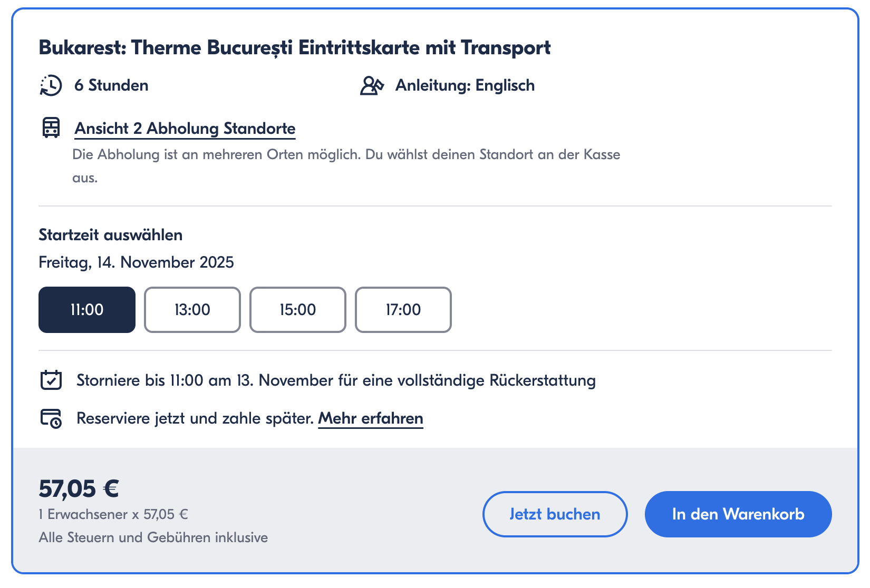Click the 1 Erwachsener price breakdown
The image size is (870, 588).
113,514
